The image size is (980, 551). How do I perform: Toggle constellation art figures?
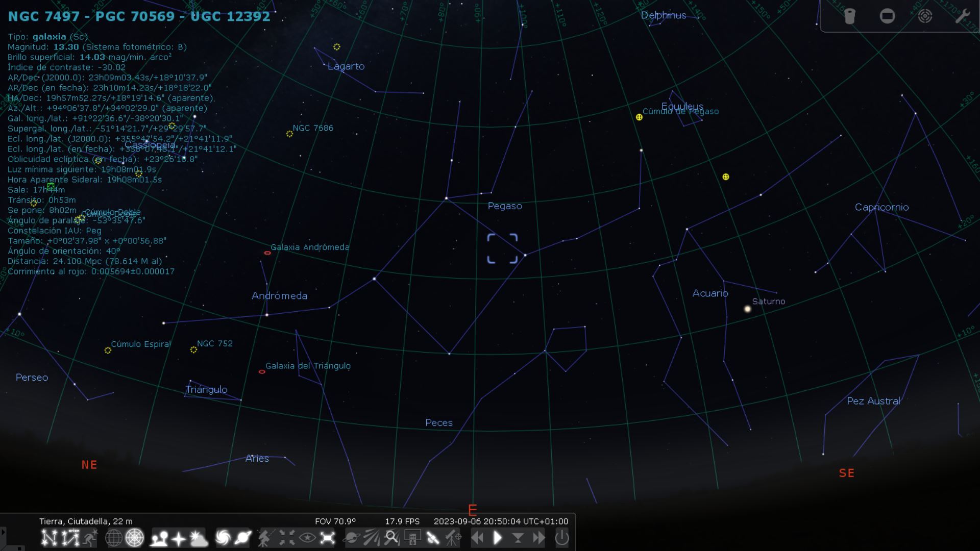tap(90, 538)
